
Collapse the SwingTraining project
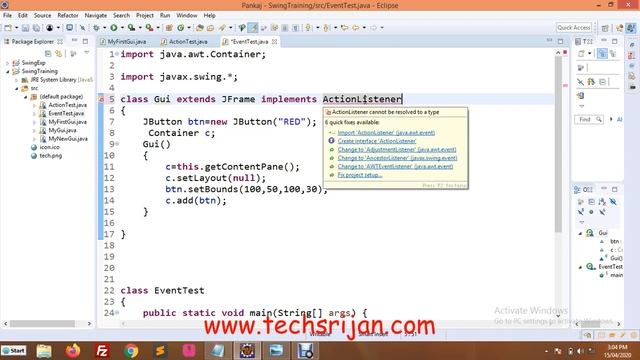coord(7,71)
